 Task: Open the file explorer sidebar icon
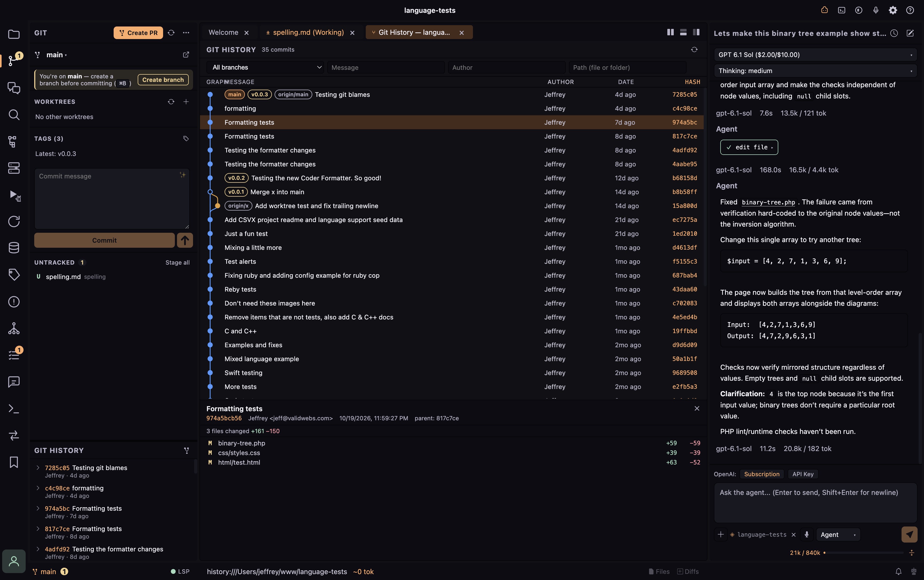tap(14, 34)
